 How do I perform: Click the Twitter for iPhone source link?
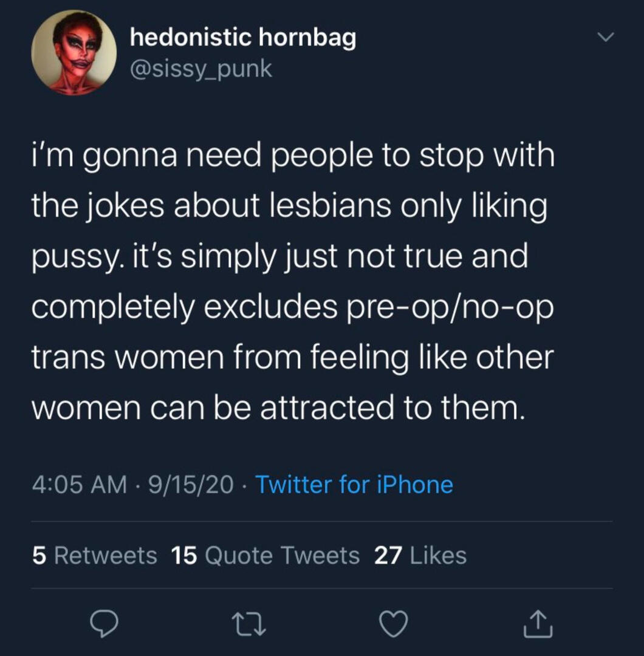click(354, 485)
